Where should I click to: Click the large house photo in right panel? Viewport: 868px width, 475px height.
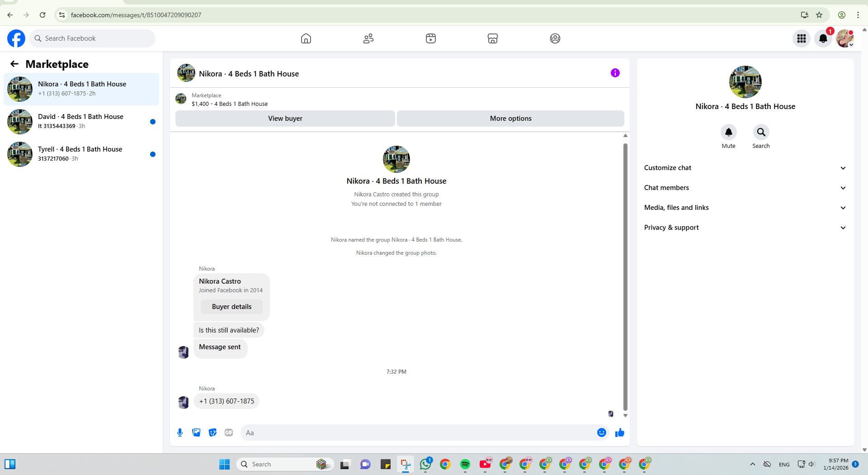pyautogui.click(x=745, y=82)
